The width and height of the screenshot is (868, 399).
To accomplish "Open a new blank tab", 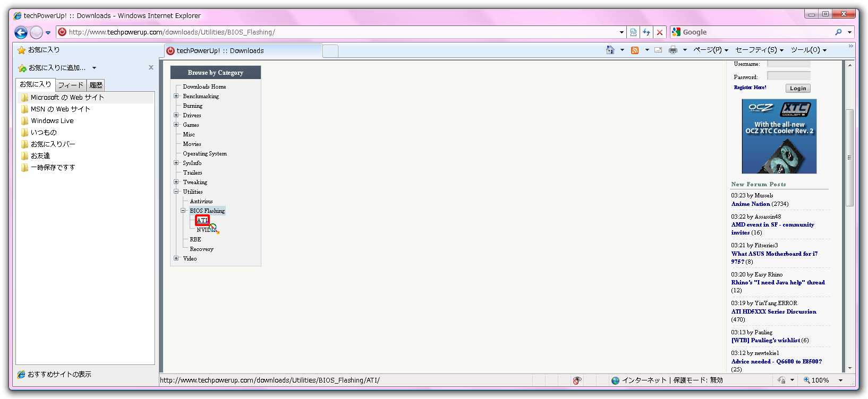I will [x=330, y=51].
